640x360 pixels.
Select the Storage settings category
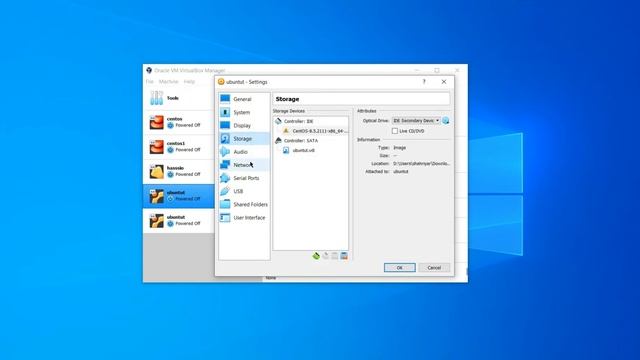tap(244, 139)
